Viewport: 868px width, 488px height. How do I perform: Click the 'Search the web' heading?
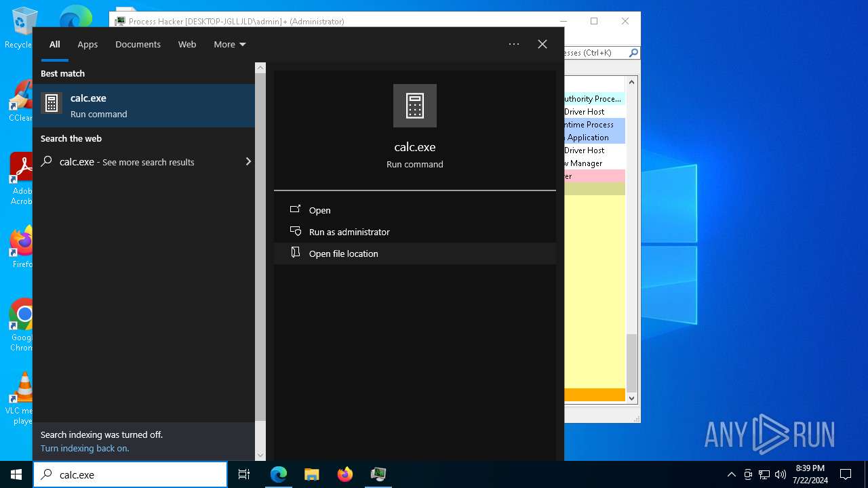coord(71,138)
